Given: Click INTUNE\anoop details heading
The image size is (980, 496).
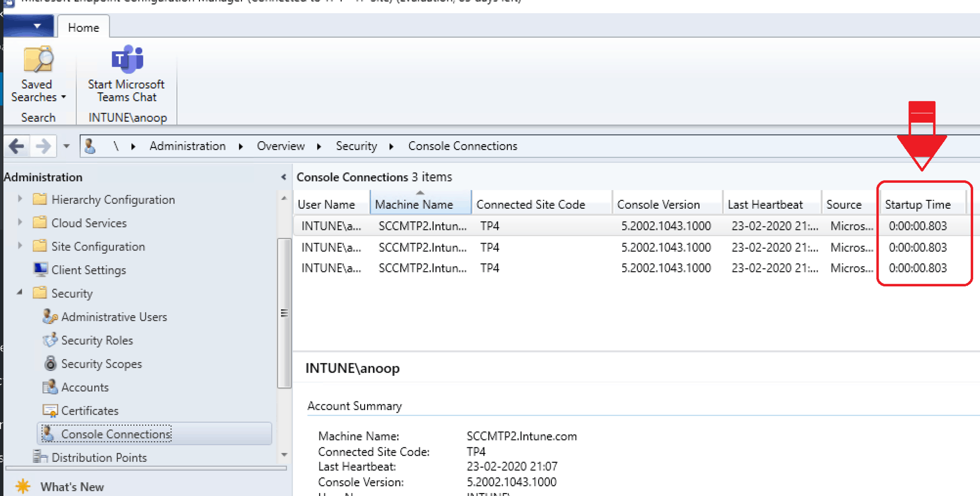Looking at the screenshot, I should [x=352, y=368].
